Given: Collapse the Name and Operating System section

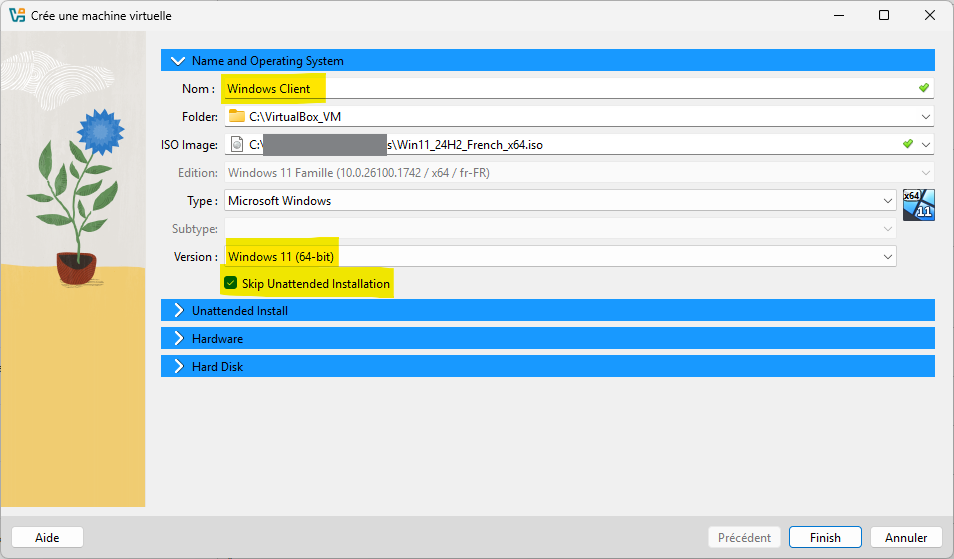Looking at the screenshot, I should click(548, 61).
